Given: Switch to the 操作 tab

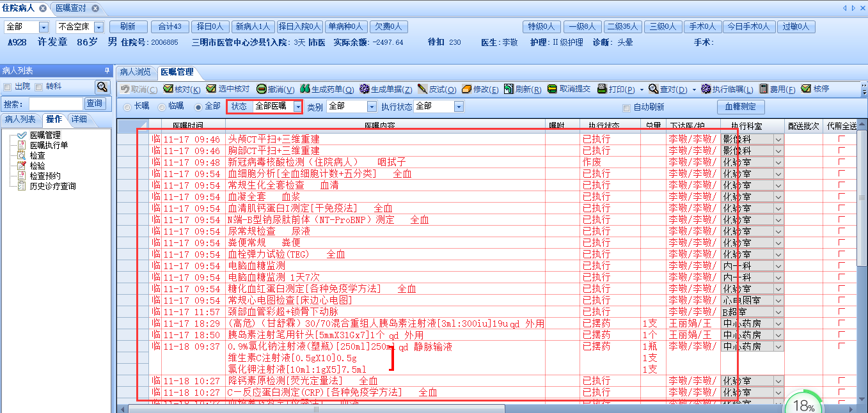Looking at the screenshot, I should pyautogui.click(x=54, y=120).
